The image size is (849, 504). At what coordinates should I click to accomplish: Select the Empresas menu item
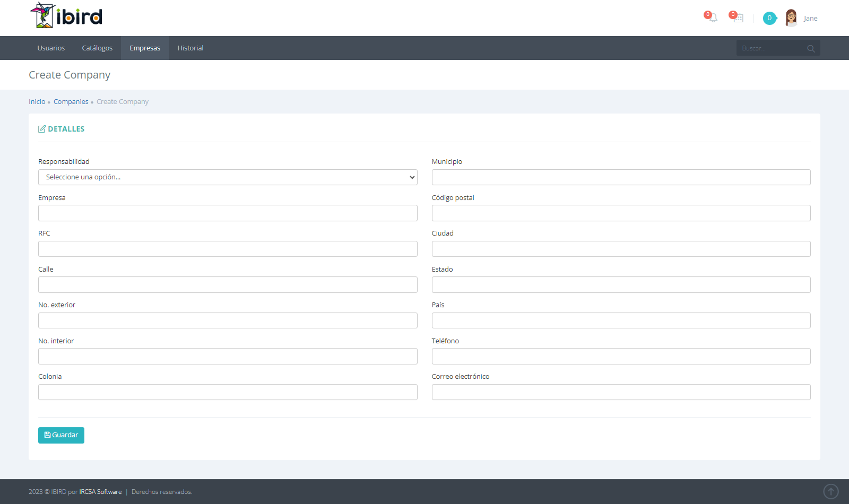tap(145, 48)
